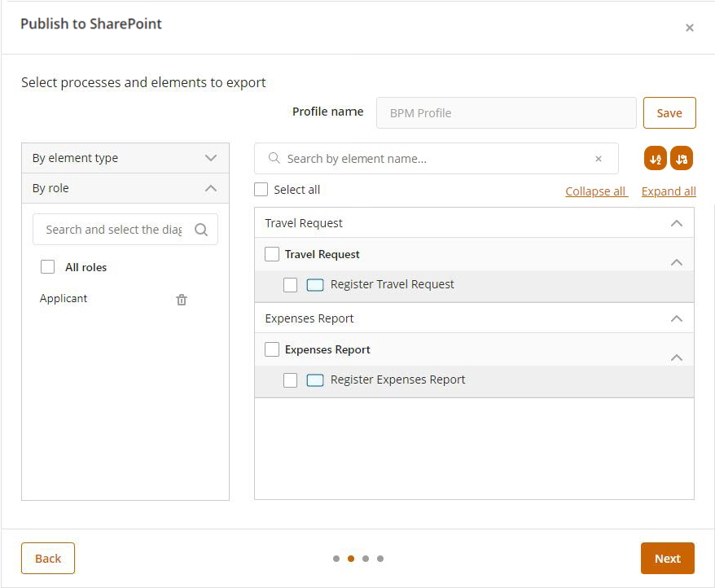This screenshot has width=715, height=588.
Task: Delete the Applicant role
Action: (x=182, y=300)
